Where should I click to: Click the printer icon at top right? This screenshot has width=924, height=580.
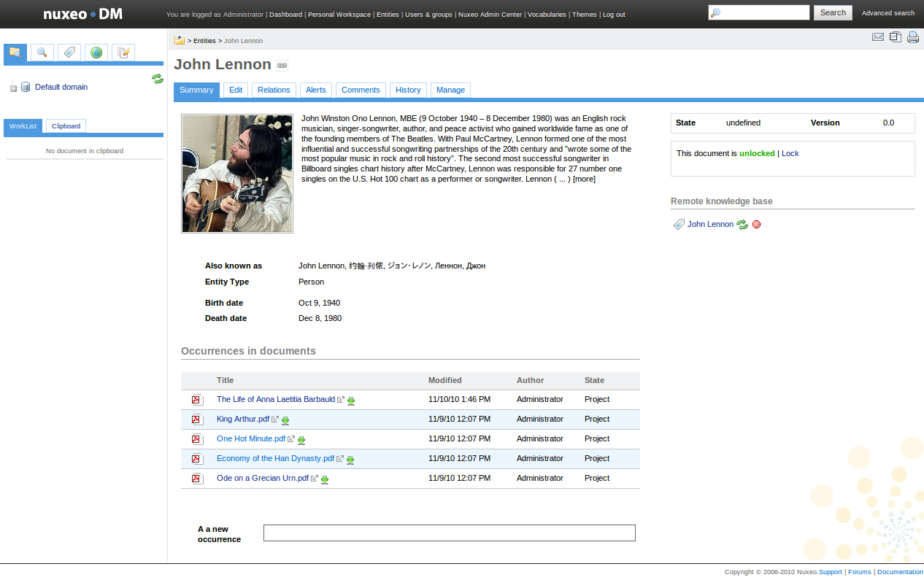913,37
